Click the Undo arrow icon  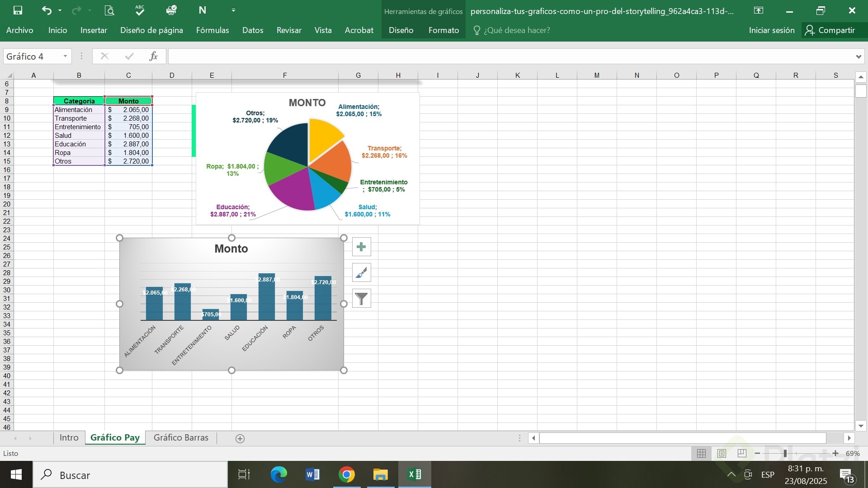[47, 10]
